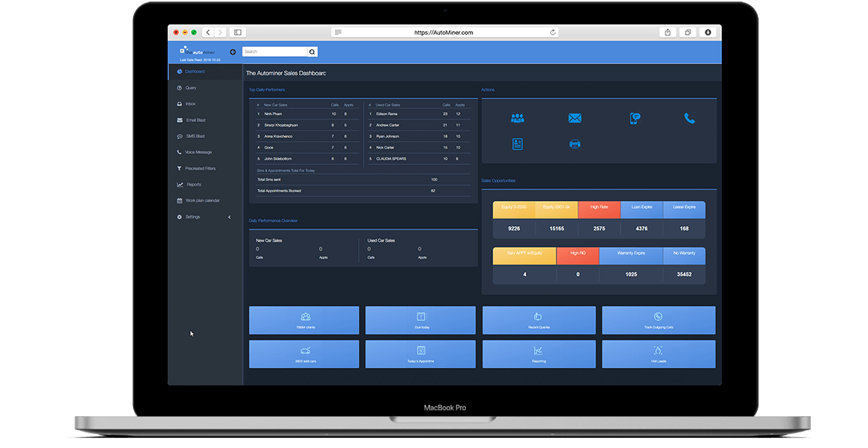Image resolution: width=868 pixels, height=448 pixels.
Task: Click the Reporting tile
Action: [539, 354]
